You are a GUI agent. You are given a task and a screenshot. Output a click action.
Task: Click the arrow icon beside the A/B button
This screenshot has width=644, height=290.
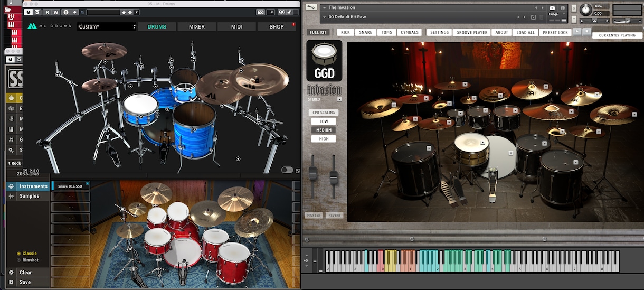[74, 12]
